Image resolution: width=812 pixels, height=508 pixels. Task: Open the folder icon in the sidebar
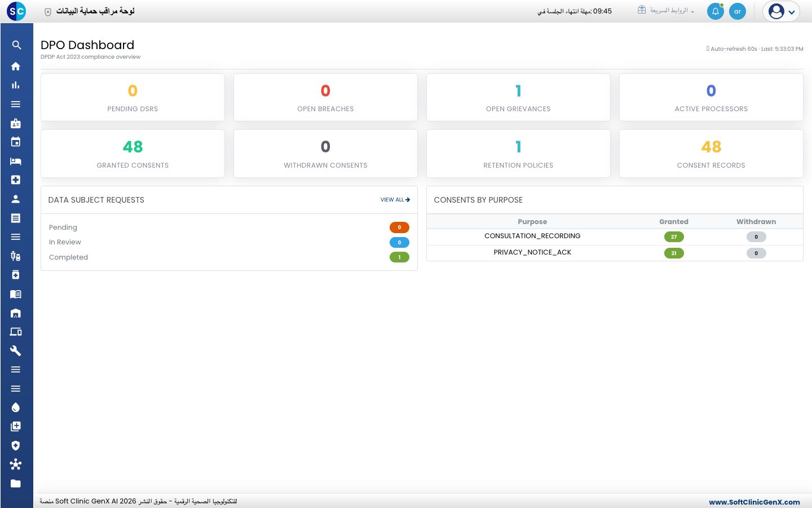pos(16,483)
